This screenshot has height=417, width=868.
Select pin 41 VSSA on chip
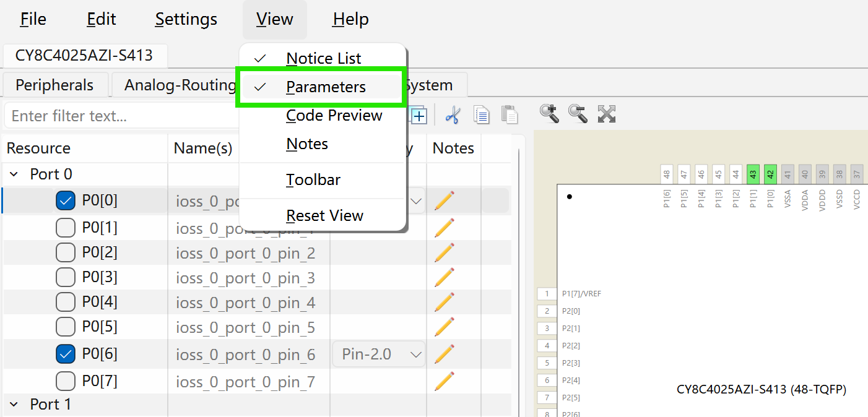(788, 174)
